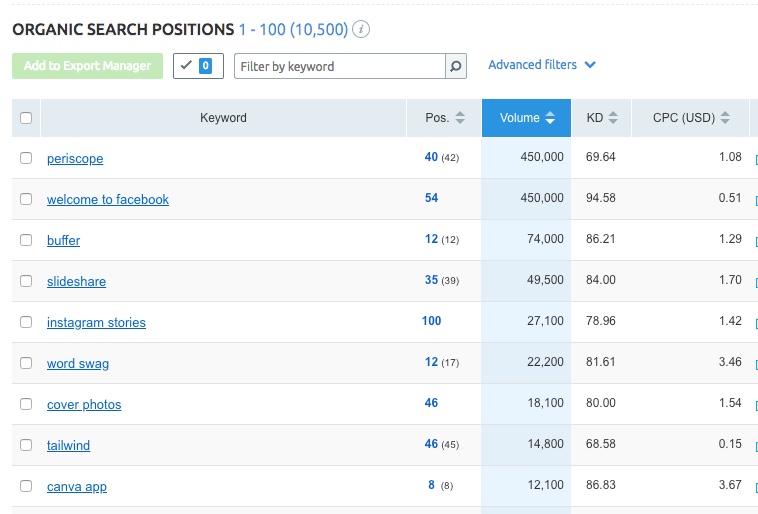Click into the Filter by keyword field
The image size is (758, 514).
[340, 66]
